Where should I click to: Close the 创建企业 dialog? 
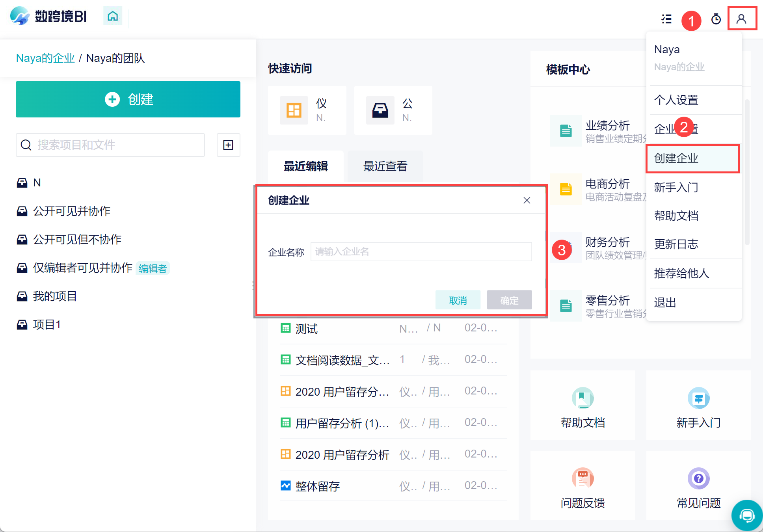point(527,200)
